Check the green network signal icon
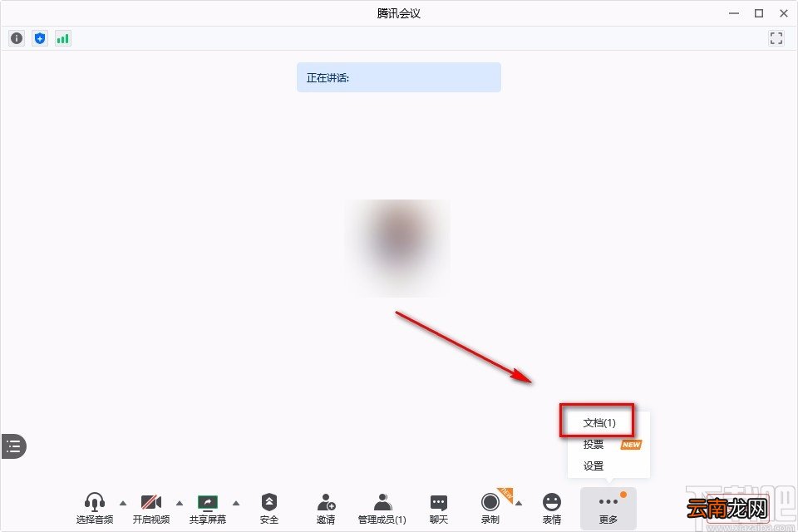Screen dimensions: 798x532 click(63, 38)
